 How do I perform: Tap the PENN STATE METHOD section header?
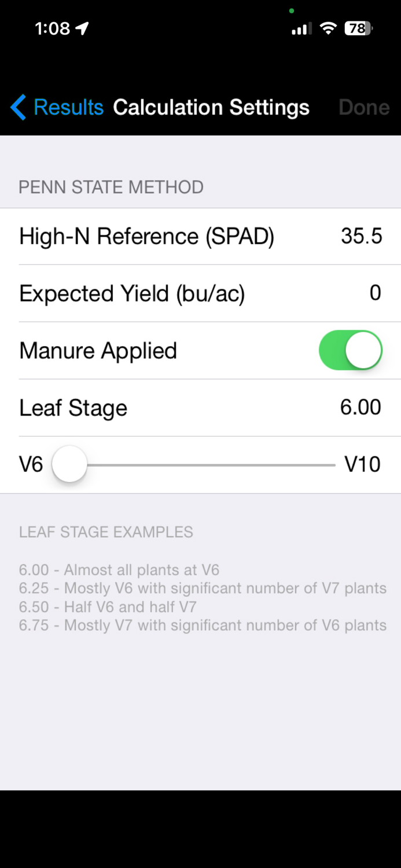110,187
